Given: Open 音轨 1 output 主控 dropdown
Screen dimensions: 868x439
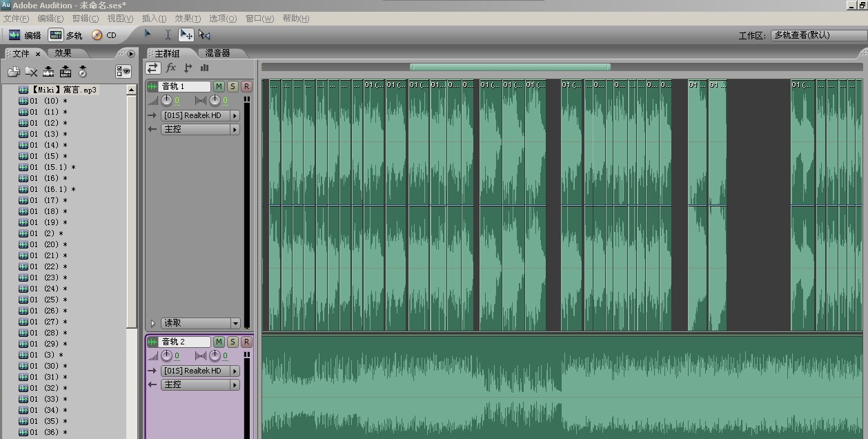Looking at the screenshot, I should coord(200,129).
